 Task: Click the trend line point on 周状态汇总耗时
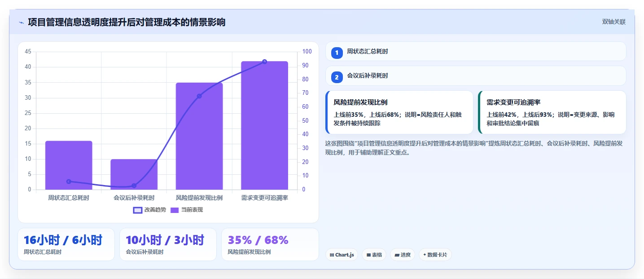click(69, 182)
